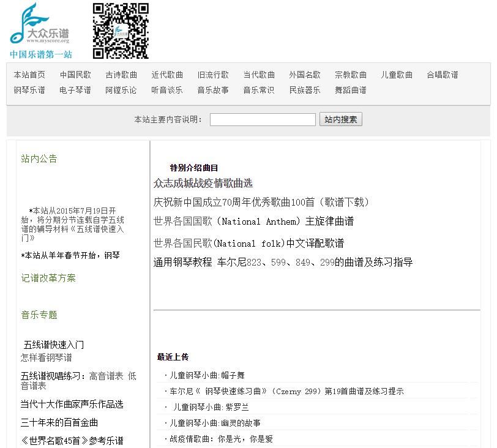Click the 音乐专题 heading

click(39, 315)
